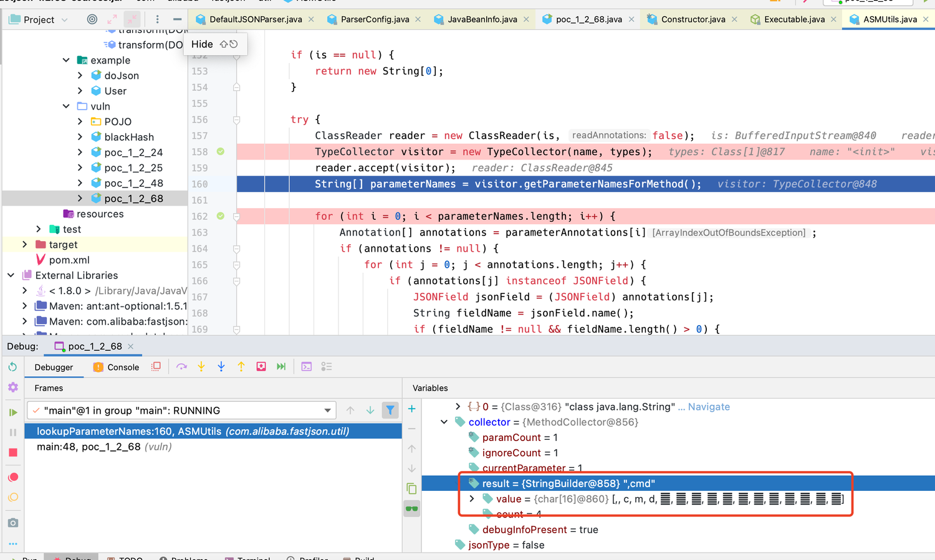
Task: Click the Drop Frame icon
Action: coord(261,367)
